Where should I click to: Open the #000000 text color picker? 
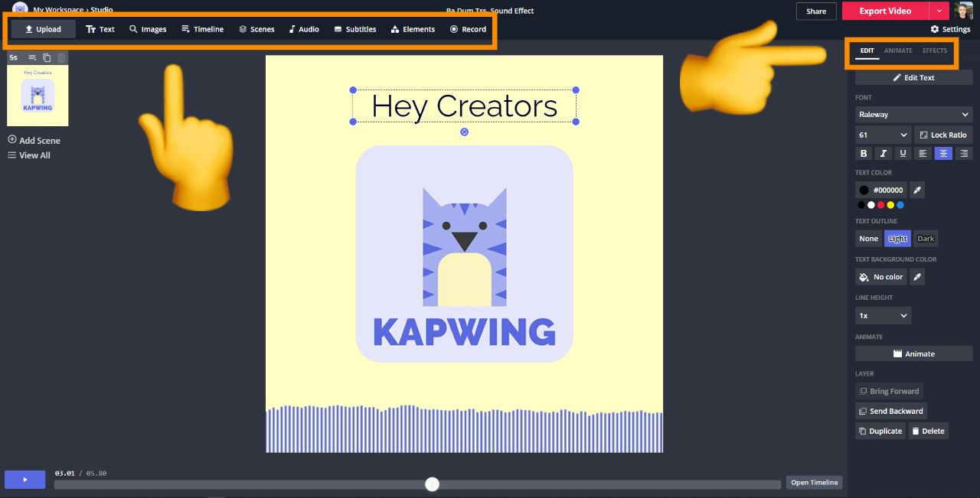(x=880, y=190)
